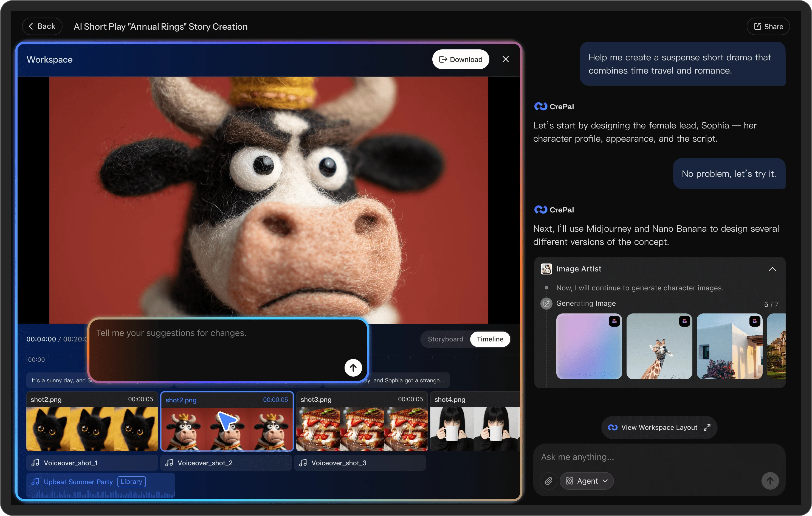Click the Library tag on Upbeat Summer Party
The height and width of the screenshot is (516, 812).
pos(131,482)
